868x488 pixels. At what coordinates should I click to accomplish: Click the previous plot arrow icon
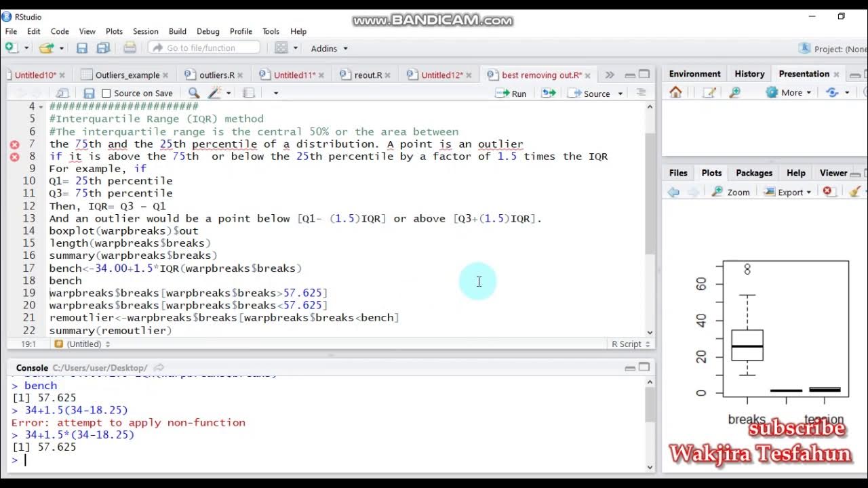coord(673,192)
